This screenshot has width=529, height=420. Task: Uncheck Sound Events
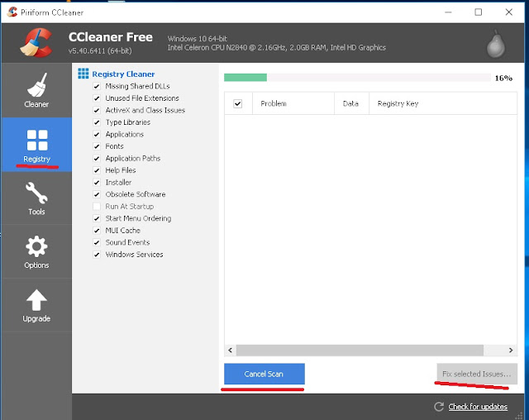(x=97, y=242)
